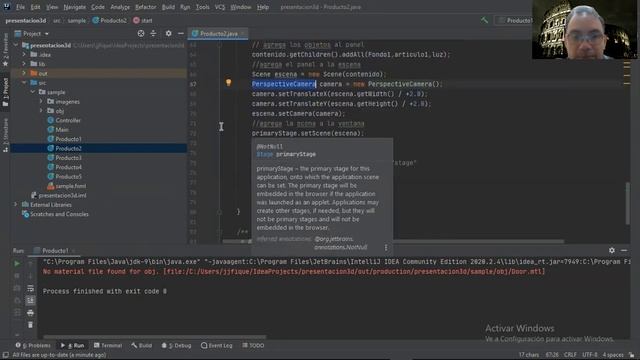Open the VCS menu
This screenshot has width=640, height=360.
pos(220,7)
